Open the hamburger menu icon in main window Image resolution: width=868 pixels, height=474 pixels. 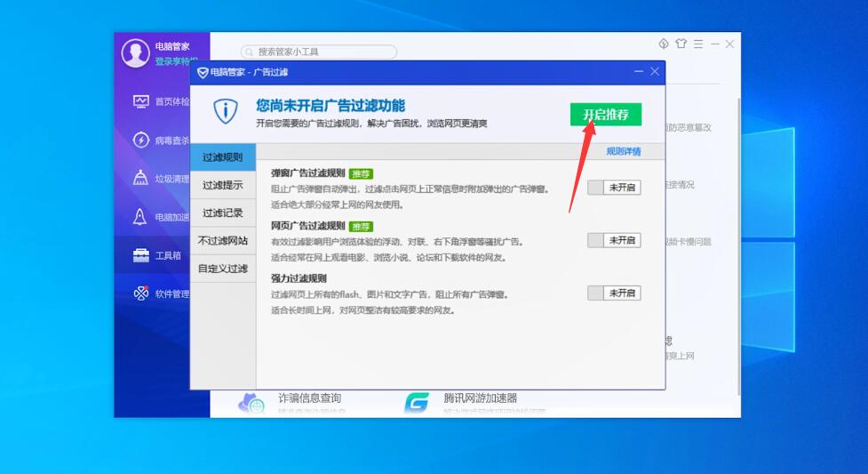coord(698,44)
